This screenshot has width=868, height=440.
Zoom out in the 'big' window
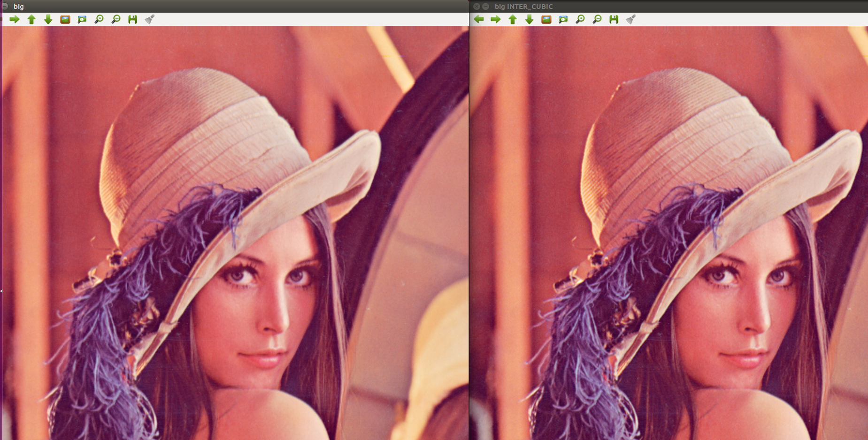[116, 19]
